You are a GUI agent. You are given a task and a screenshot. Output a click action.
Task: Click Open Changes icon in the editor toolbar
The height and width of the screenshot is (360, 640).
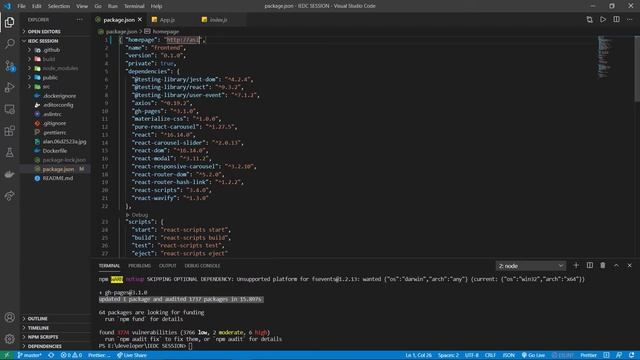click(x=589, y=20)
